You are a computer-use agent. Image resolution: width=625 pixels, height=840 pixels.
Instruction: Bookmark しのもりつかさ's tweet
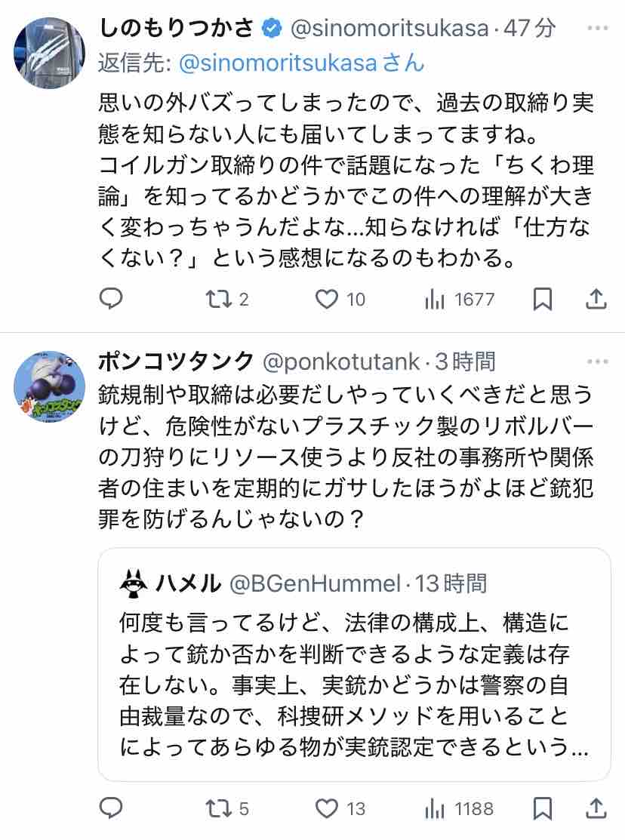[x=543, y=300]
